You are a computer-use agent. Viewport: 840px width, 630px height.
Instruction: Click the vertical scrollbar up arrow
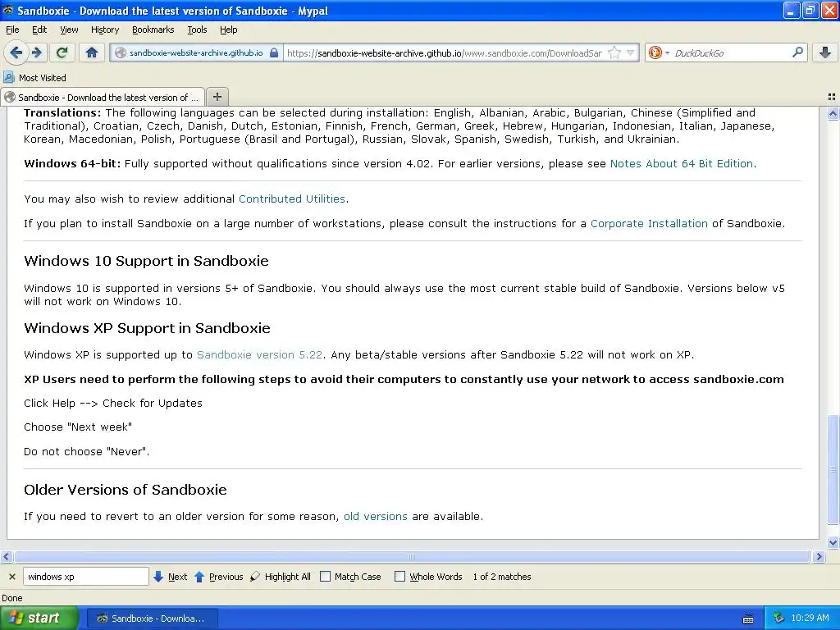(833, 113)
